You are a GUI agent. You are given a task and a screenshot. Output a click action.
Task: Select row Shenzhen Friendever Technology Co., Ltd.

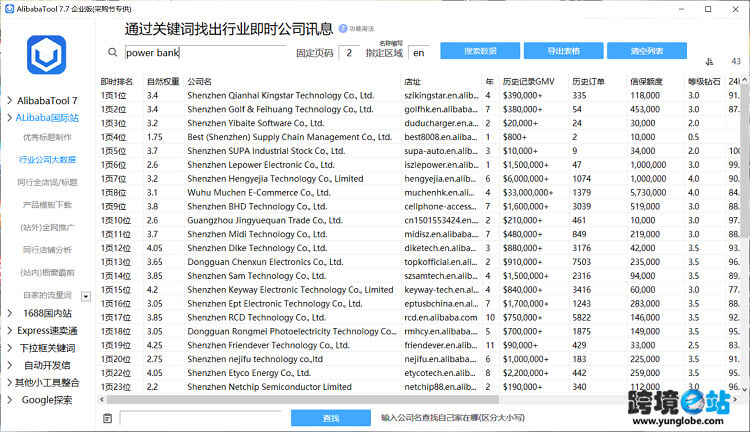pyautogui.click(x=419, y=345)
